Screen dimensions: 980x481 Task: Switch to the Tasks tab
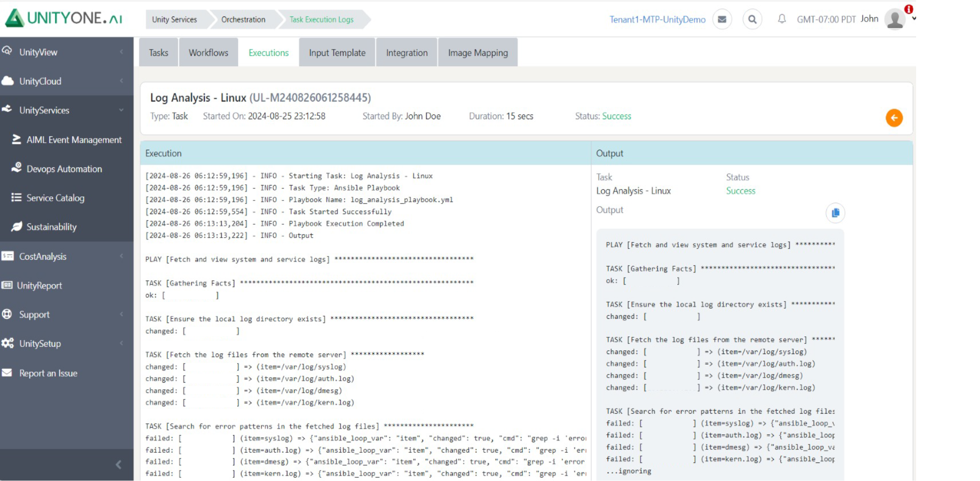click(x=158, y=53)
